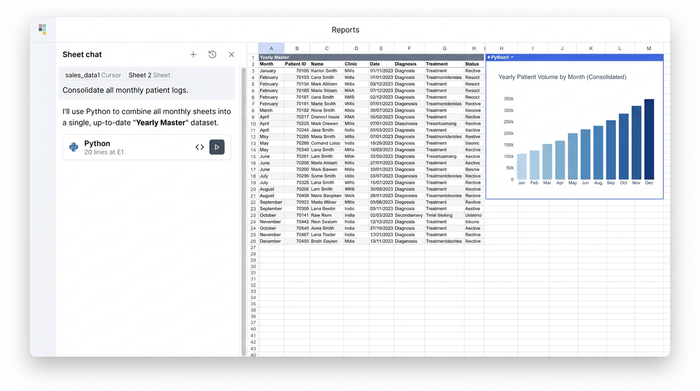Image resolution: width=700 pixels, height=391 pixels.
Task: Select row 1 header number
Action: [253, 57]
